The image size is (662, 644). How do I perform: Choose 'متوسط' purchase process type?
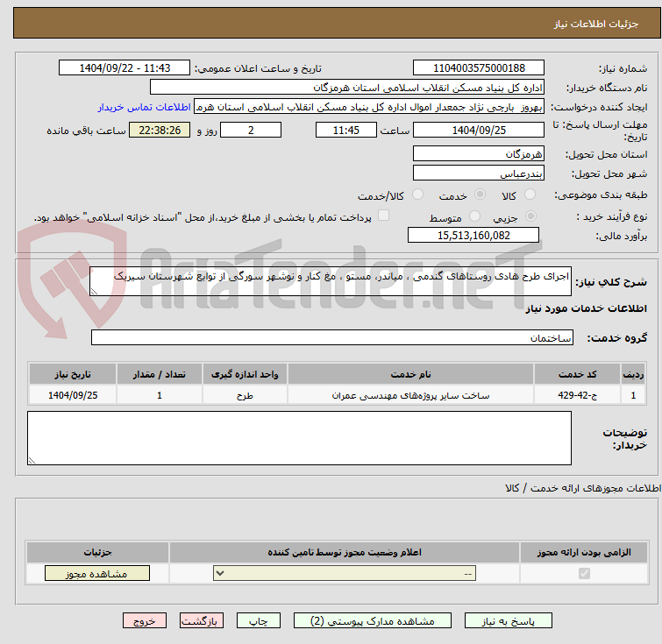tap(474, 216)
